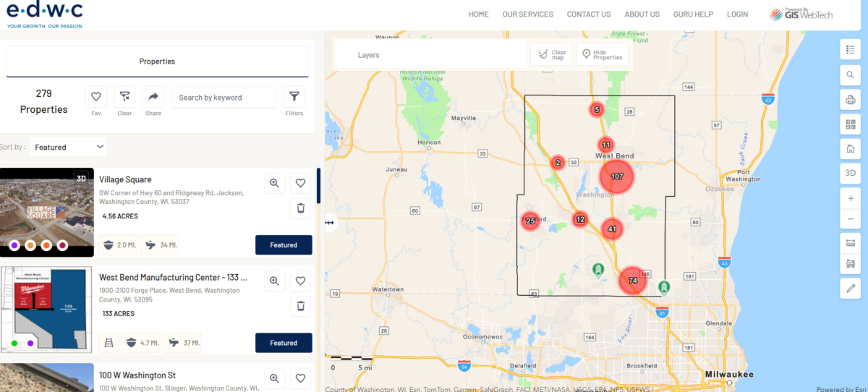Favorite West Bend Manufacturing Center listing
Viewport: 868px width, 392px height.
pos(300,281)
